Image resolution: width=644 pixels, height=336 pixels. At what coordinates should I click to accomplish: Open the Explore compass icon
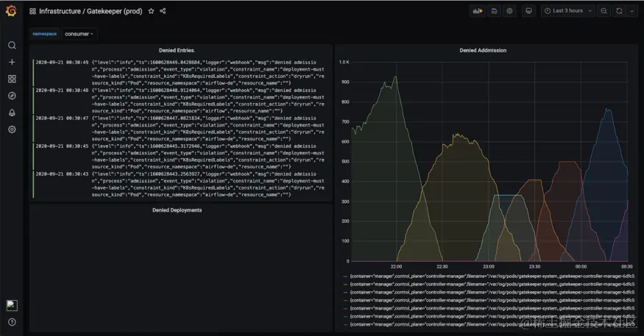12,96
